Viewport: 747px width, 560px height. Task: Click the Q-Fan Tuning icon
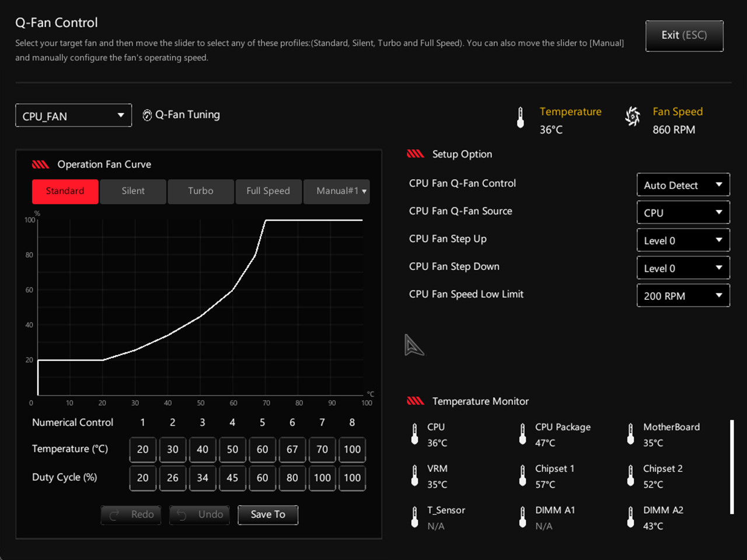click(147, 116)
